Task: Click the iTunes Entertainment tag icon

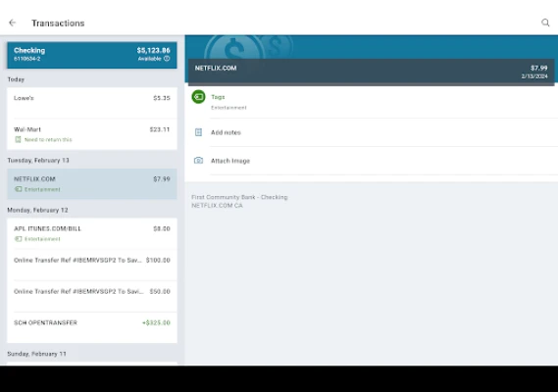Action: point(19,239)
